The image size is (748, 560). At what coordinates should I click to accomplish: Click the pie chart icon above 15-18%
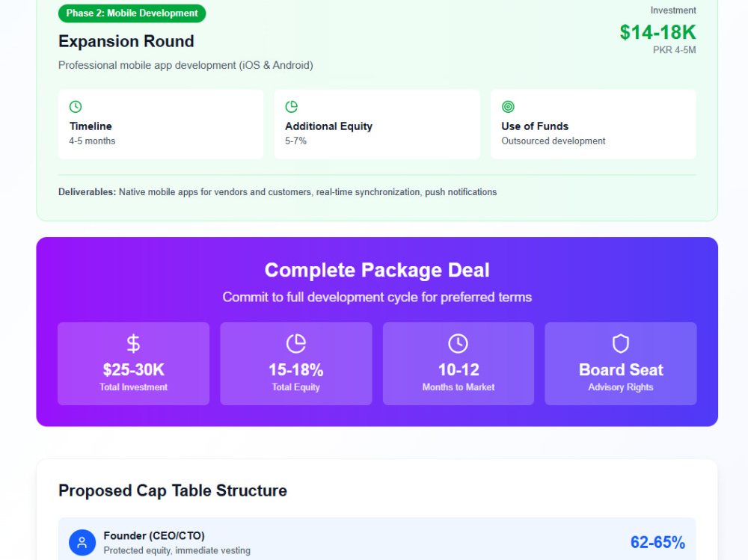[295, 343]
